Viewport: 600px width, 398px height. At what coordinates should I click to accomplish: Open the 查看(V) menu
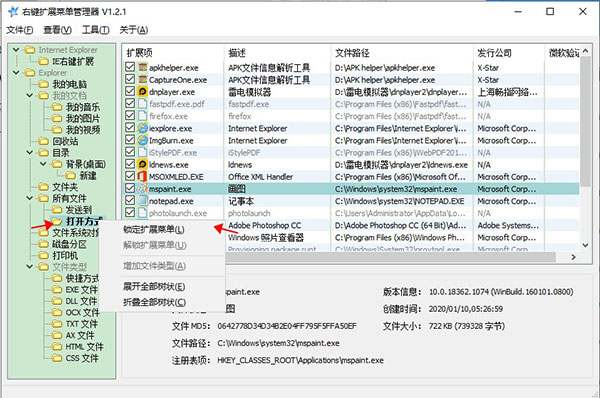57,30
